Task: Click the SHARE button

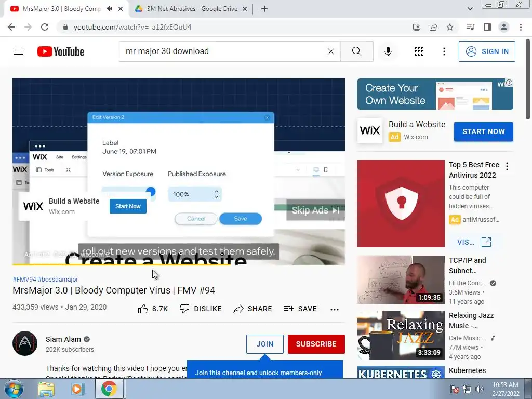Action: 253,309
